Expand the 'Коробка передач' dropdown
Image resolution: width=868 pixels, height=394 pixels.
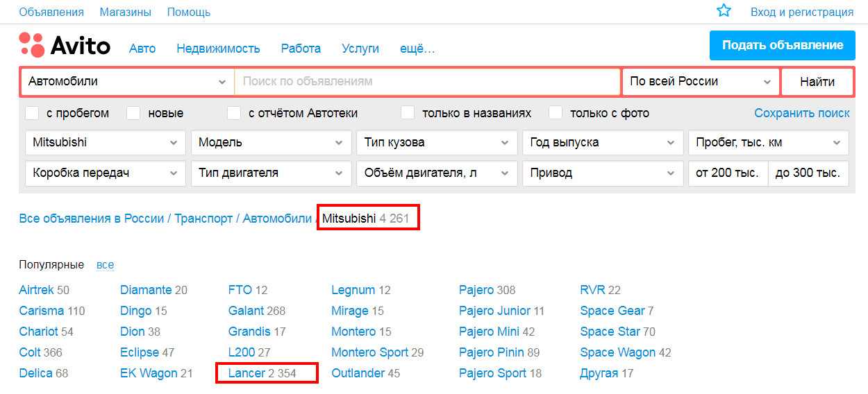(x=106, y=173)
